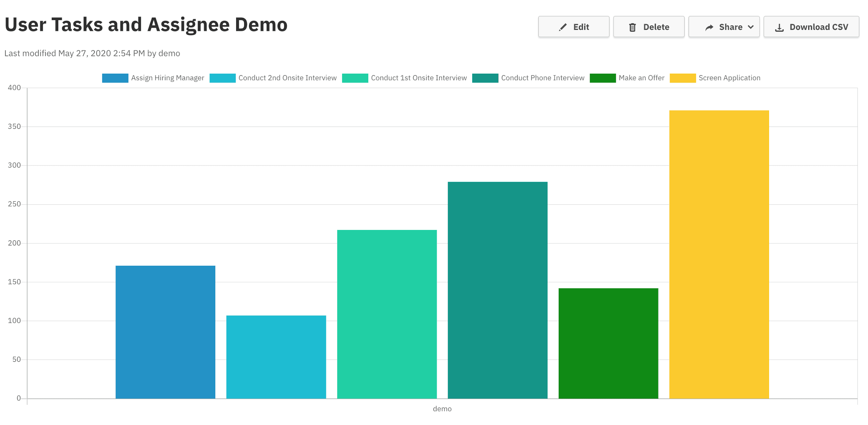Click Screen Application legend label
Screen dimensions: 868x425
point(729,78)
